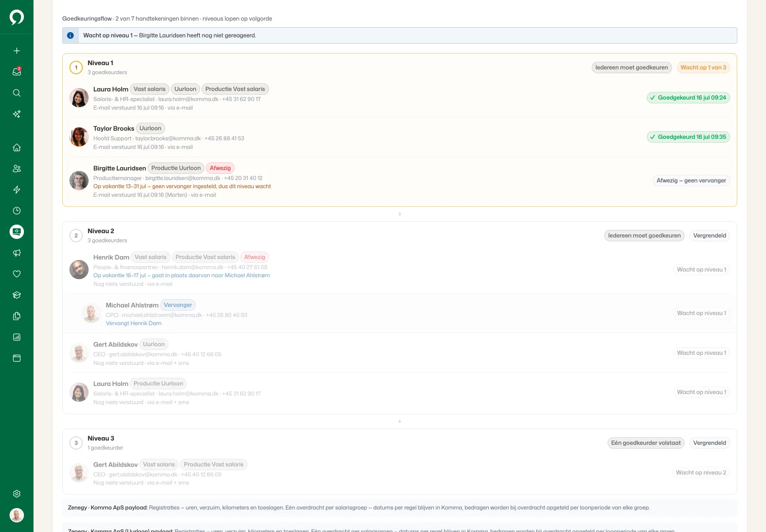Image resolution: width=766 pixels, height=532 pixels.
Task: Open the bar chart reports icon
Action: pos(17,337)
